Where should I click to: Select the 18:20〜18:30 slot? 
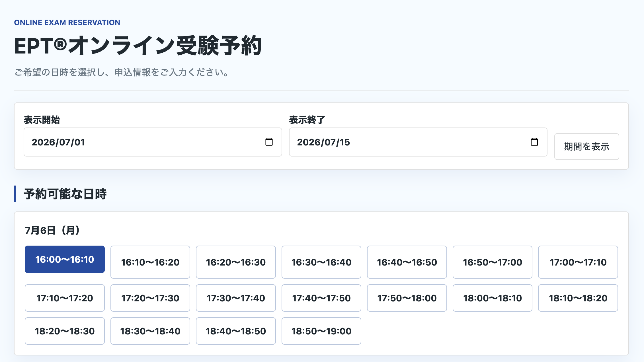point(65,331)
